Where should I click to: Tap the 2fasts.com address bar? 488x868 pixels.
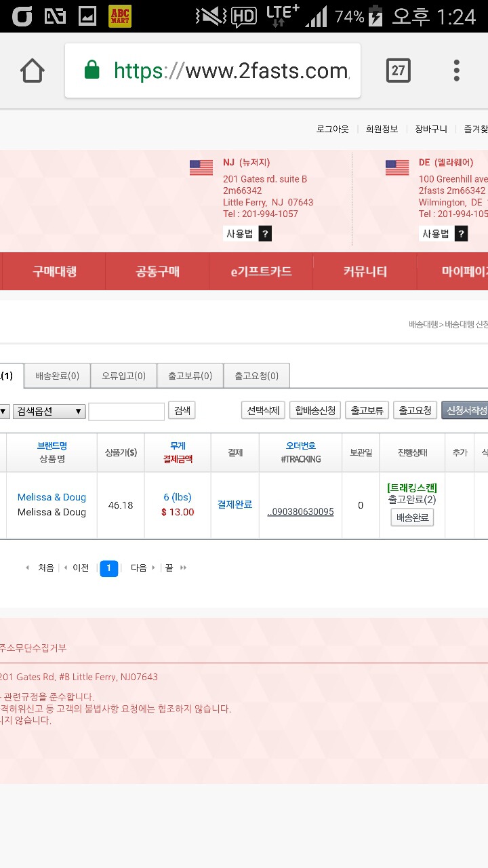tap(213, 71)
